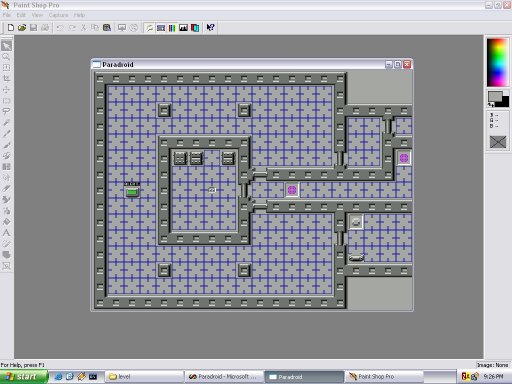The width and height of the screenshot is (512, 384).
Task: Click the Windows Start button
Action: tap(24, 377)
